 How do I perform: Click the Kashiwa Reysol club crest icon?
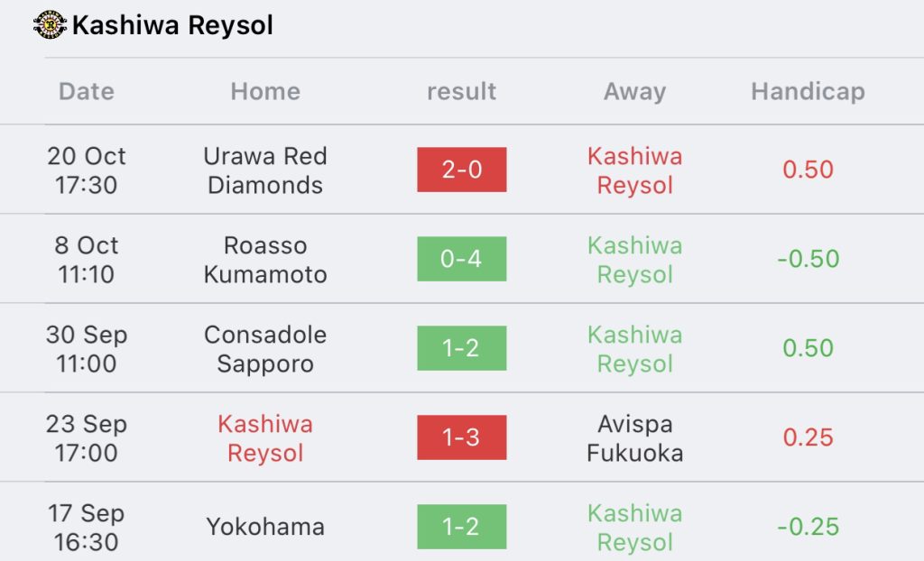tap(51, 24)
